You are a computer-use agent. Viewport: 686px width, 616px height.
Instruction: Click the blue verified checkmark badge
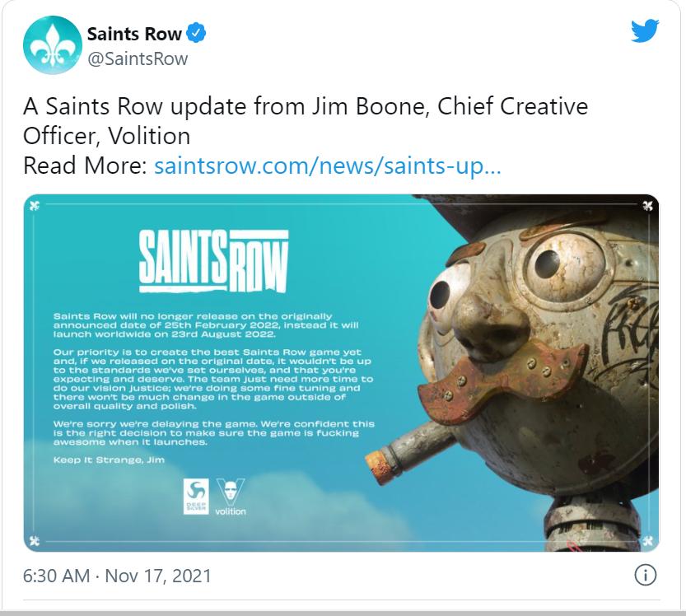coord(196,33)
